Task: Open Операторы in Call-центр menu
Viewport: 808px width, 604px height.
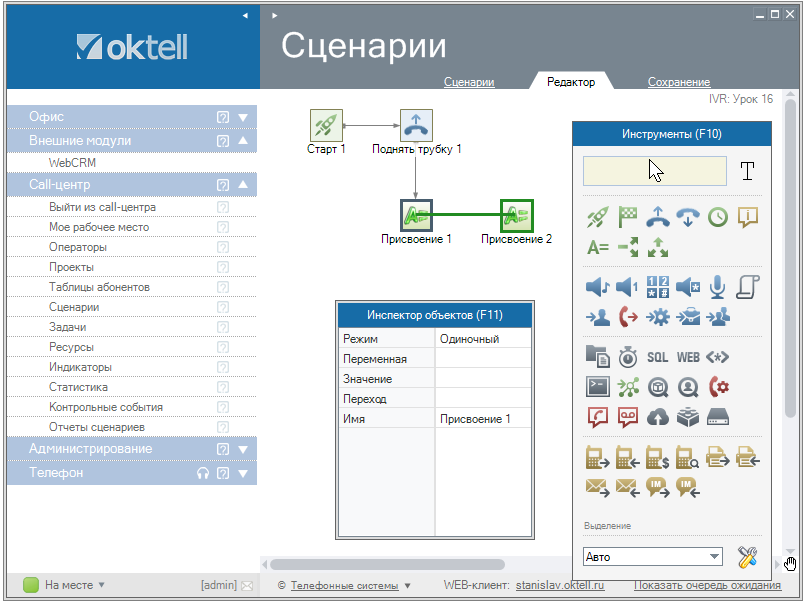Action: click(x=78, y=247)
